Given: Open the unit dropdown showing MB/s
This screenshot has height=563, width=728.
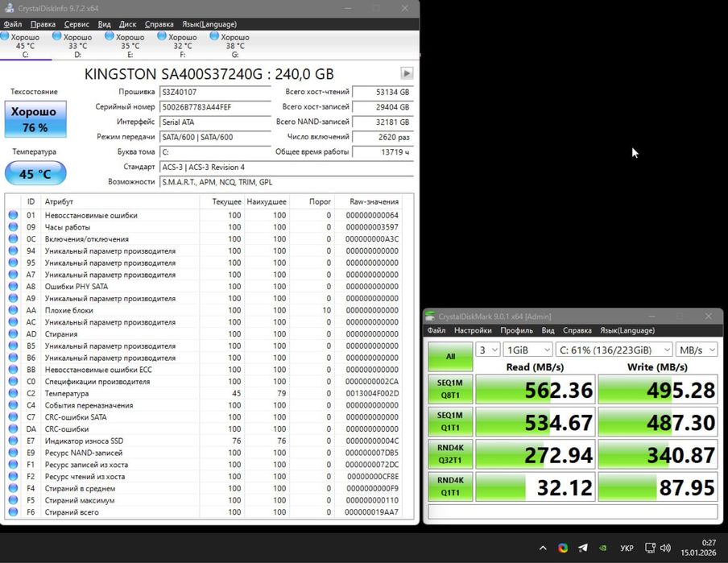Looking at the screenshot, I should click(697, 350).
